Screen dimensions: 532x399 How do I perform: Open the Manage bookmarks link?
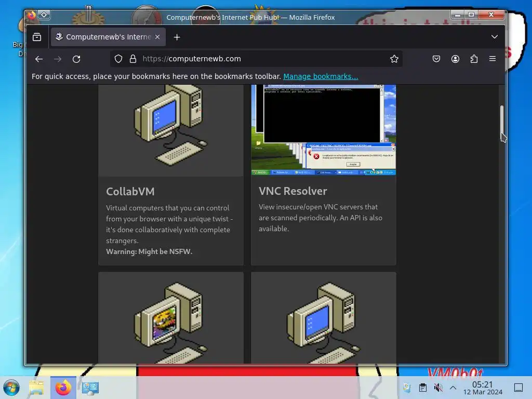(x=321, y=76)
